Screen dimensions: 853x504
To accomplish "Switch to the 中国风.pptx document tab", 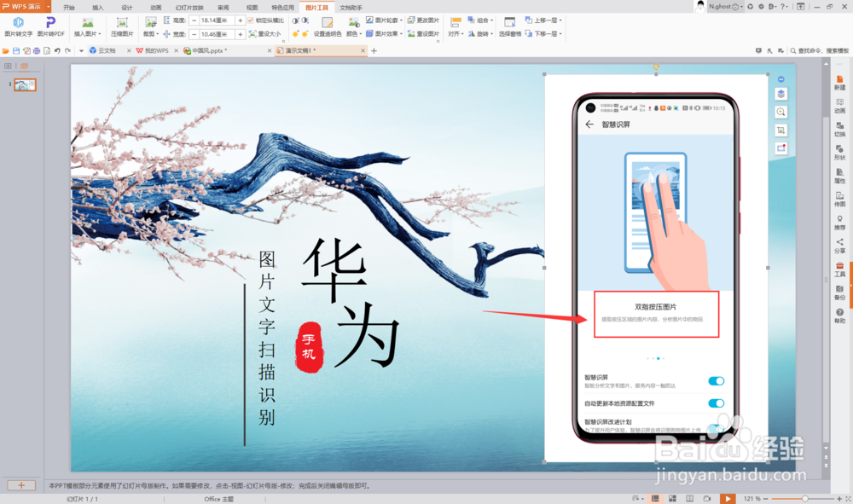I will coord(210,50).
